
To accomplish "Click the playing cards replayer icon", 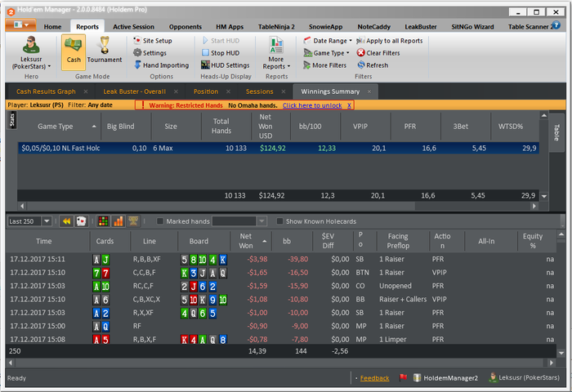I will click(81, 221).
